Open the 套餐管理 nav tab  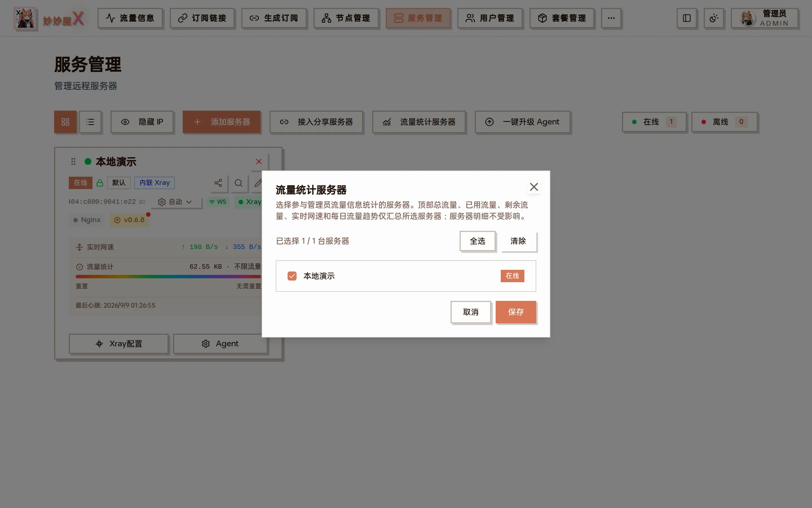point(562,18)
